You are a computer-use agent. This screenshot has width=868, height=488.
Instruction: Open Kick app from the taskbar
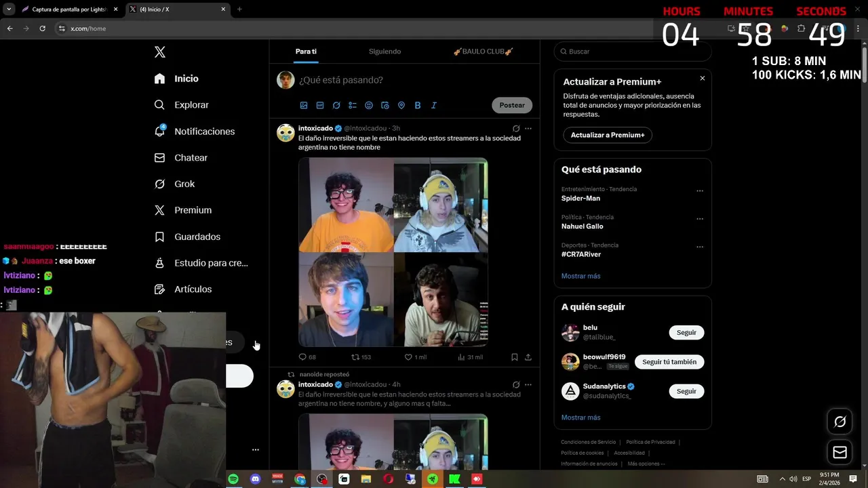pos(454,479)
